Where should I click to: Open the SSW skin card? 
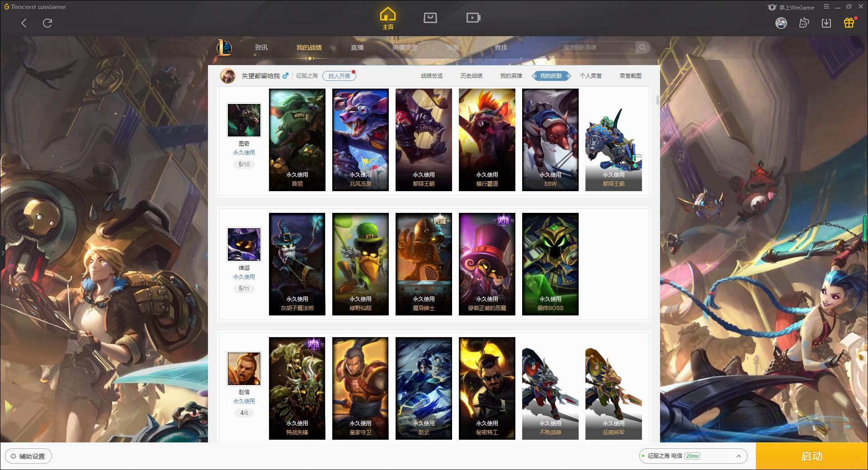click(x=550, y=140)
